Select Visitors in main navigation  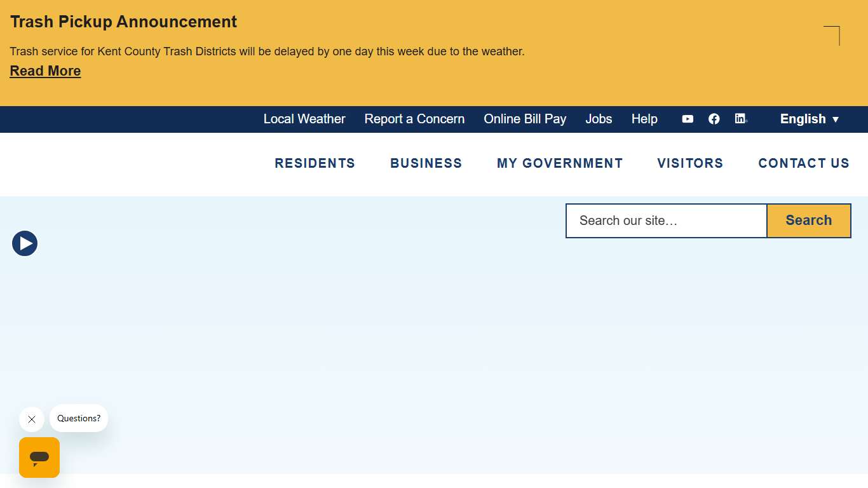(690, 163)
